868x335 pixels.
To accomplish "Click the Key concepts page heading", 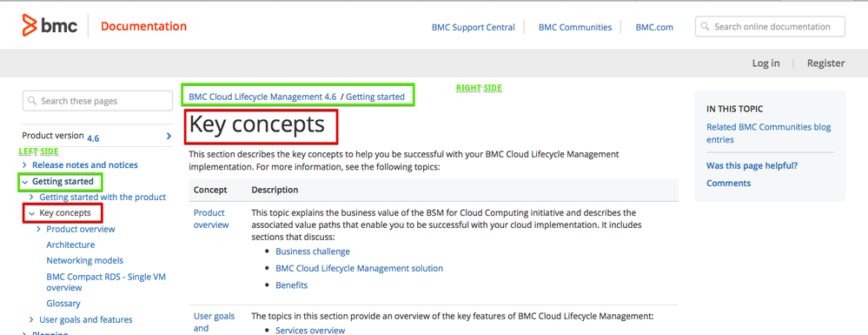I will pos(257,124).
